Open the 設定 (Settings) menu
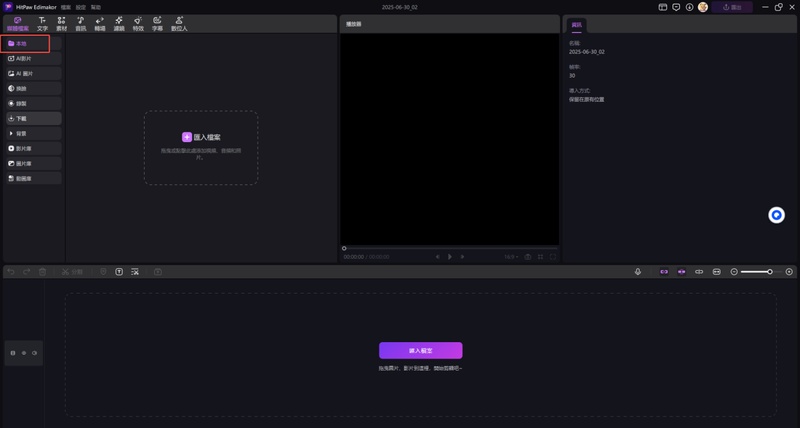 80,7
